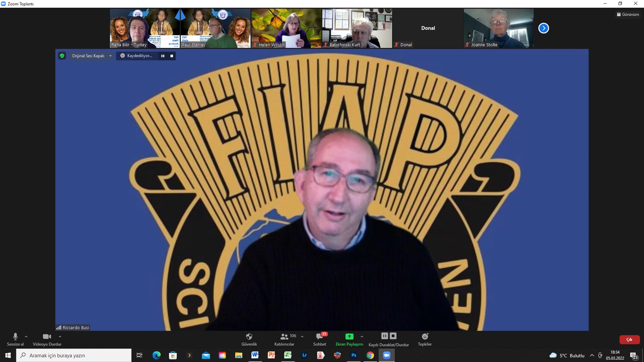Switch to Word on the taskbar

pos(255,355)
